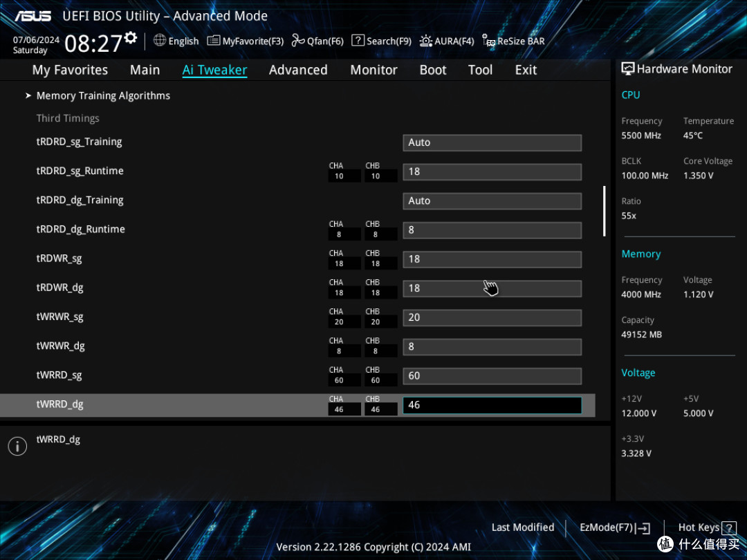
Task: Click the Core Voltage 1.350 V reading
Action: 698,176
